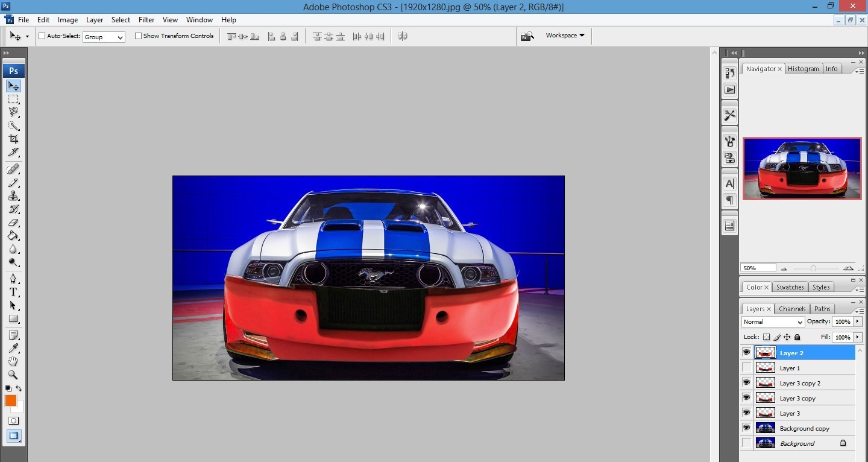The image size is (868, 462).
Task: Toggle lock transparent pixels
Action: tap(767, 337)
